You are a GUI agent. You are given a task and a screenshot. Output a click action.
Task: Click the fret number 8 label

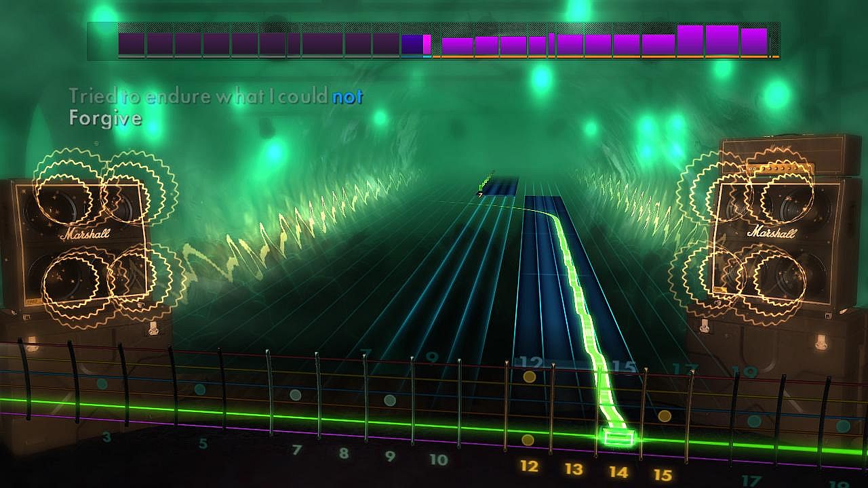[344, 453]
